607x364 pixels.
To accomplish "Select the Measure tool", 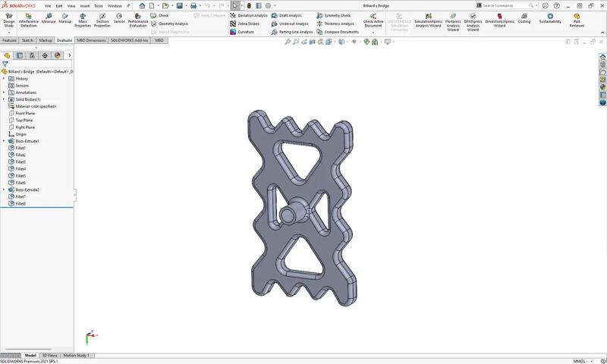I will [49, 18].
